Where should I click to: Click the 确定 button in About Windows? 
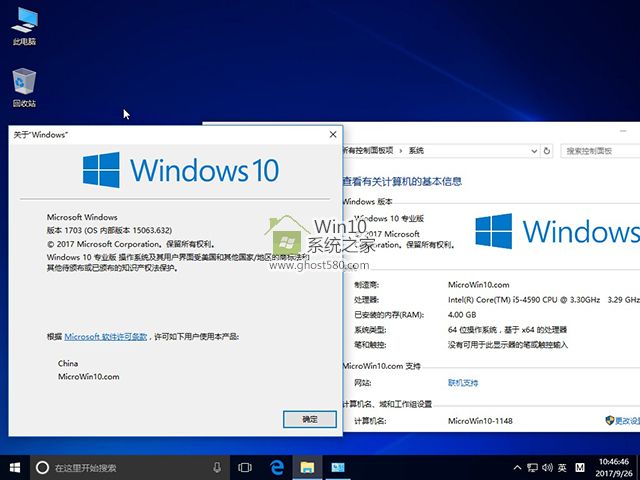310,419
